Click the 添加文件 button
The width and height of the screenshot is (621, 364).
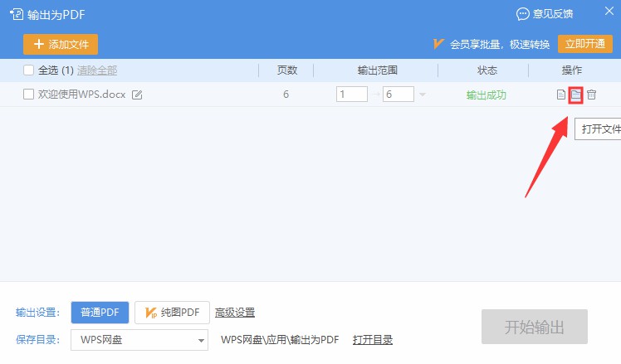coord(61,44)
